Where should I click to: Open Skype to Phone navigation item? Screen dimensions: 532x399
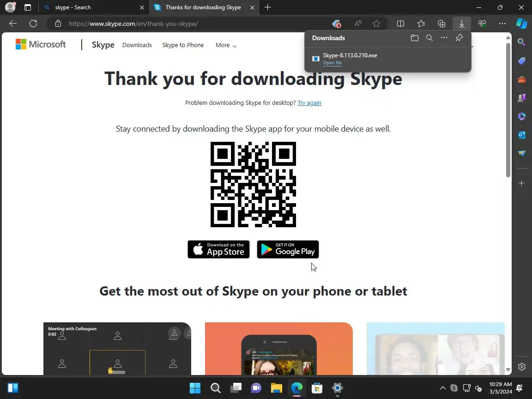[183, 45]
